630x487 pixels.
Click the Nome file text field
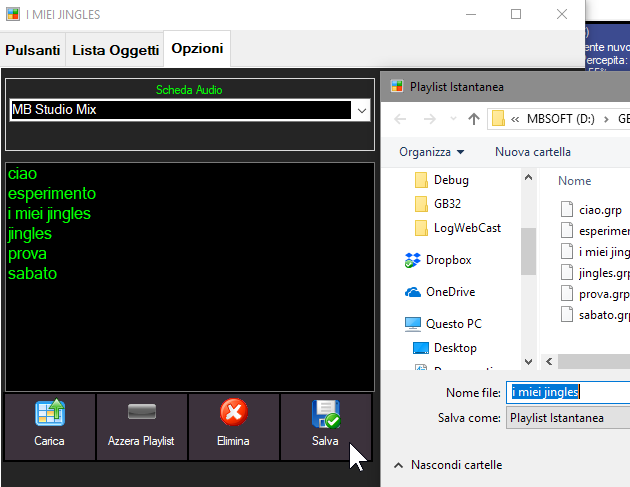pyautogui.click(x=567, y=393)
